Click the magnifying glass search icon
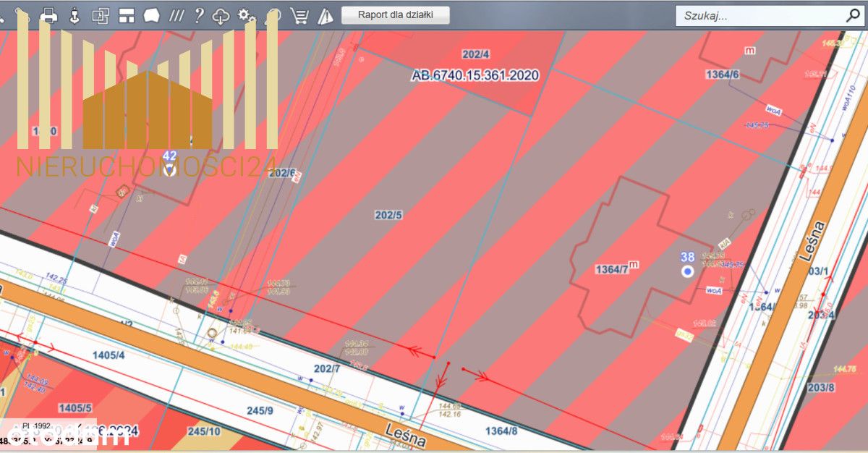The image size is (868, 453). coord(852,15)
